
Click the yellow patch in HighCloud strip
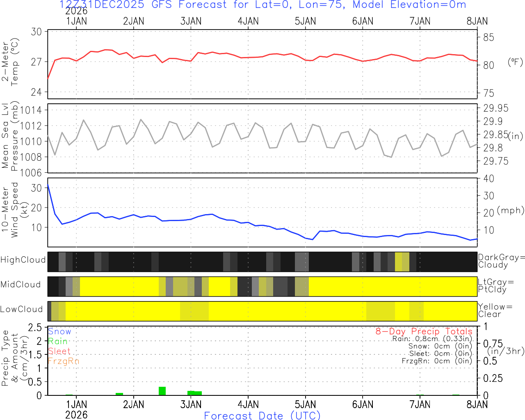point(402,262)
